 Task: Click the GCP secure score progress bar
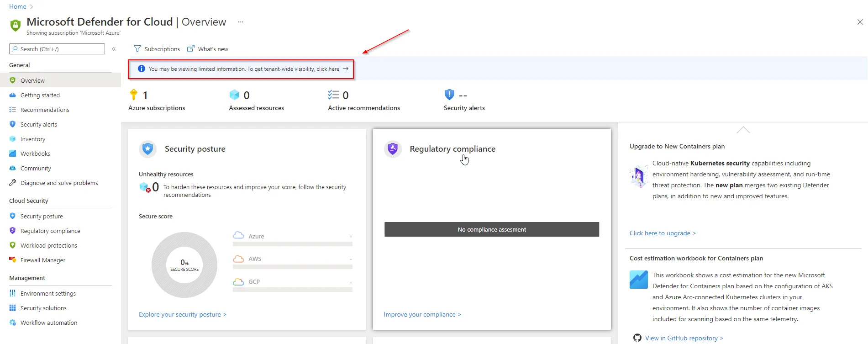pos(293,290)
